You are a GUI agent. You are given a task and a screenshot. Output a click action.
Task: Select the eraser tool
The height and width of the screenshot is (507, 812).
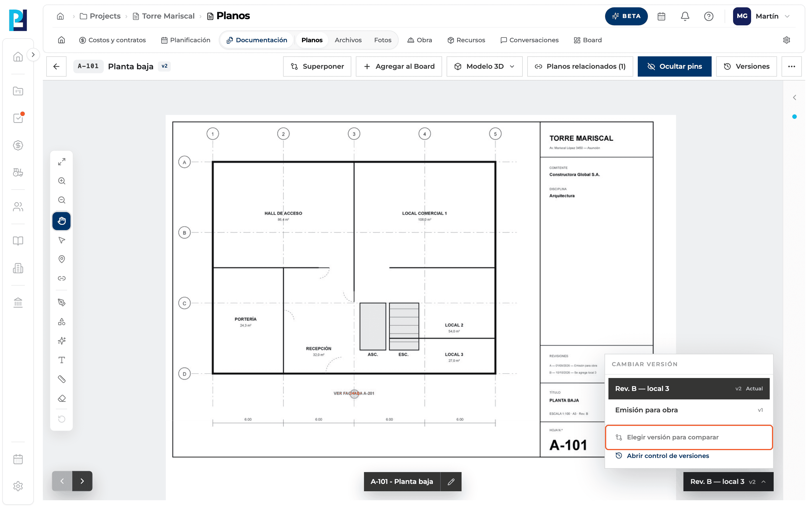tap(61, 398)
